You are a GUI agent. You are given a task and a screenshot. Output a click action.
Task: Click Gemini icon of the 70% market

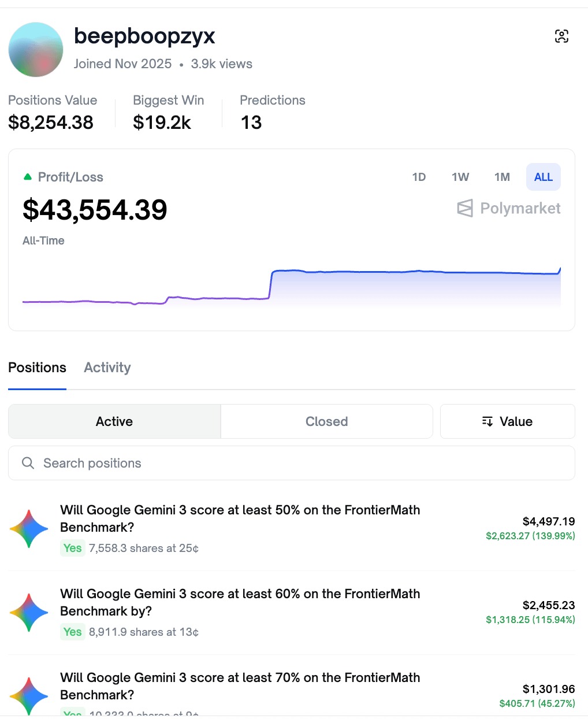tap(29, 696)
